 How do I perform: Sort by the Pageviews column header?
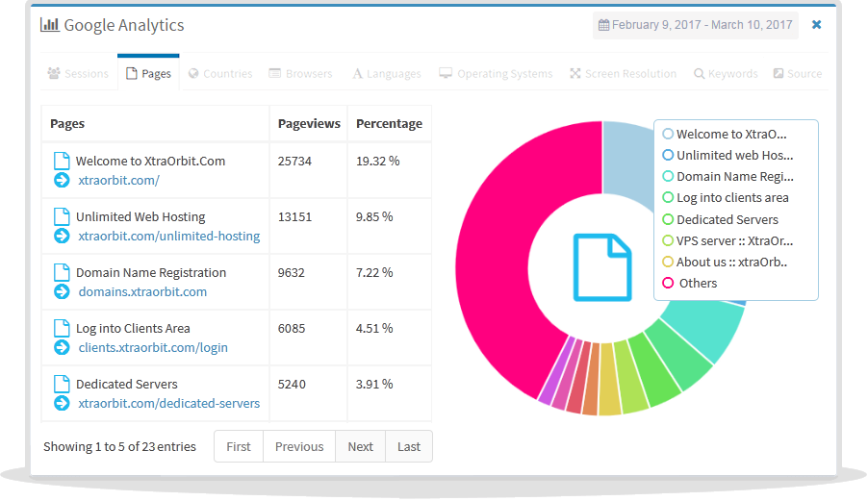pyautogui.click(x=309, y=124)
